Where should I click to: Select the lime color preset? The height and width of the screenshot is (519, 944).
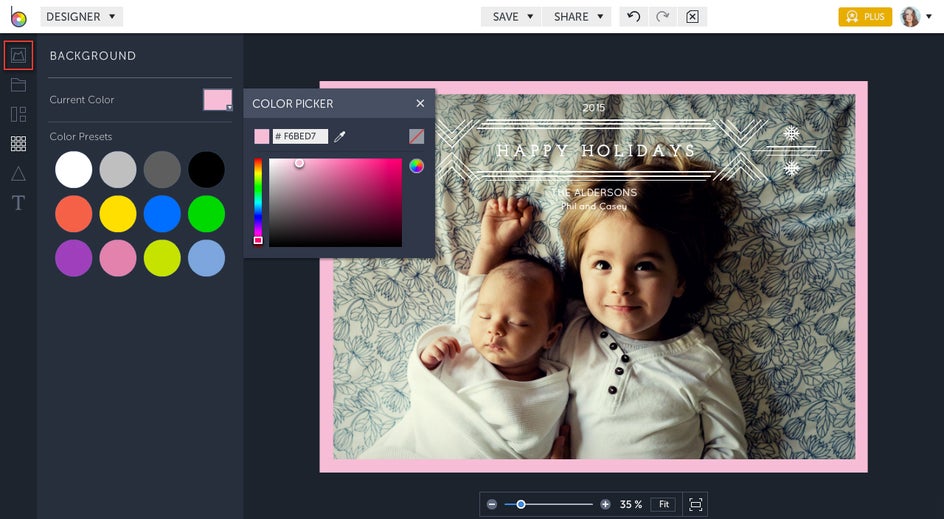pyautogui.click(x=162, y=258)
